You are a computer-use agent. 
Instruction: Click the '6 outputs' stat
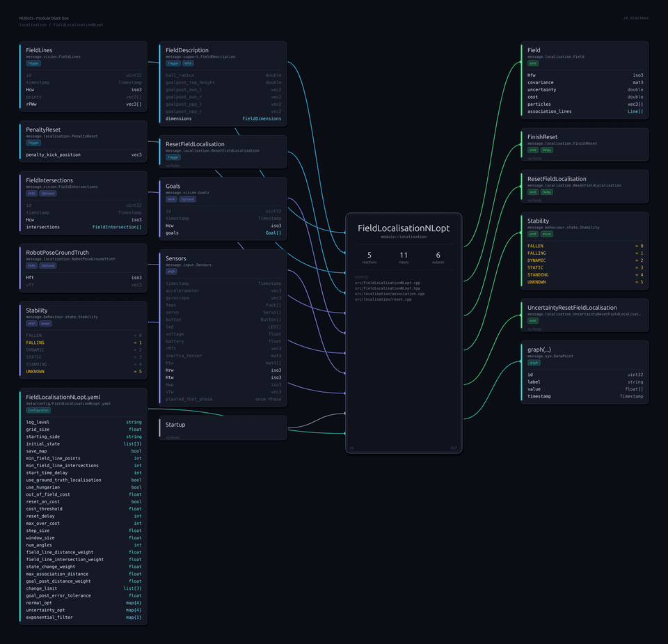click(438, 258)
